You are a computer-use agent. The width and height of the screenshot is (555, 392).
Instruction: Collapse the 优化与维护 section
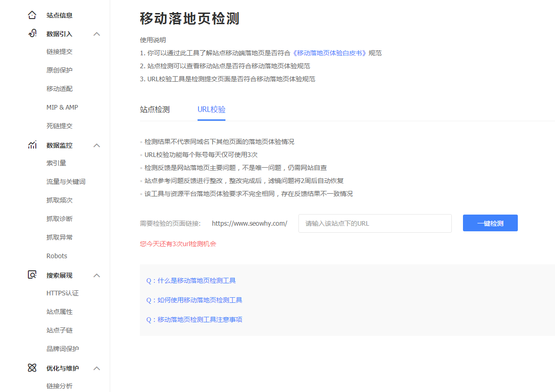97,368
